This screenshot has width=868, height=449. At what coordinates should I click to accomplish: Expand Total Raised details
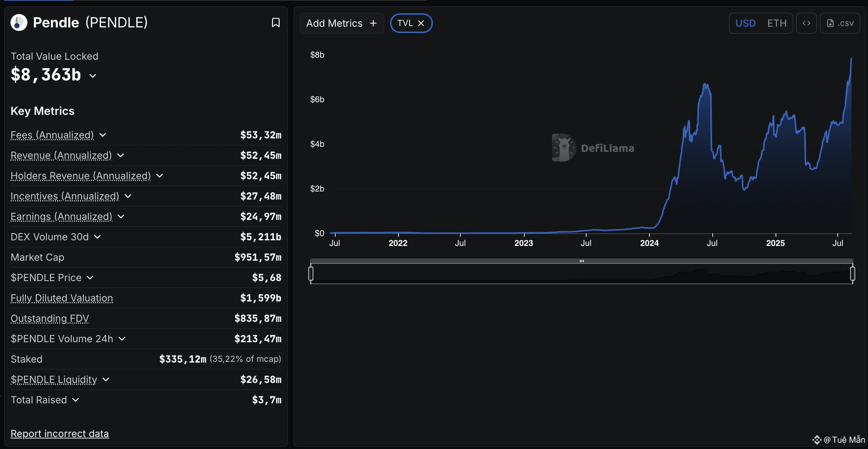click(x=76, y=400)
